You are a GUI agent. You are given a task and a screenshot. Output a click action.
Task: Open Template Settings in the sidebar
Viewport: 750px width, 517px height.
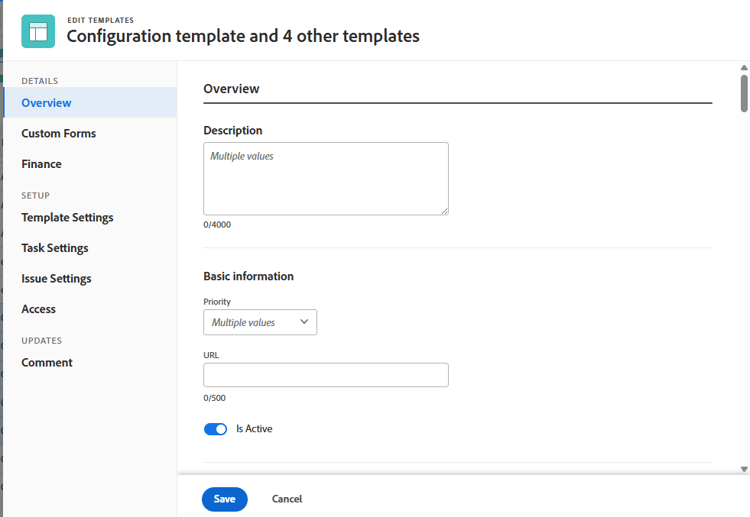67,217
